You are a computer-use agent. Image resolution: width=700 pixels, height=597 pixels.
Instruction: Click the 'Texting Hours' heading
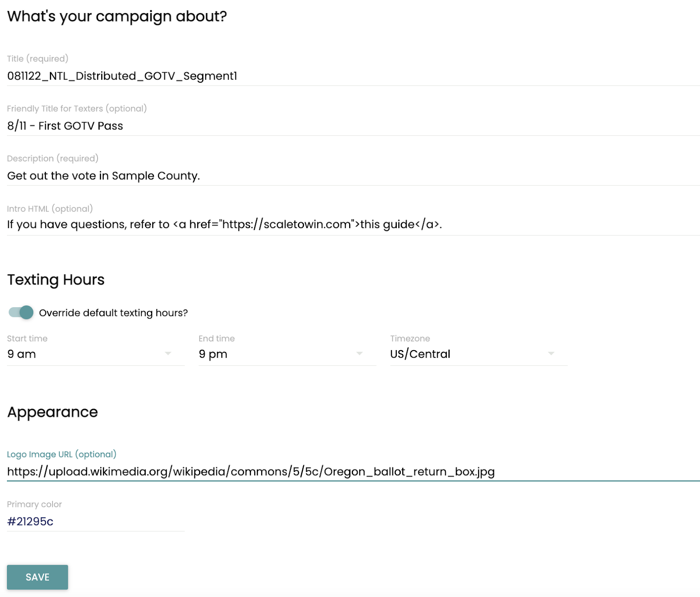56,280
